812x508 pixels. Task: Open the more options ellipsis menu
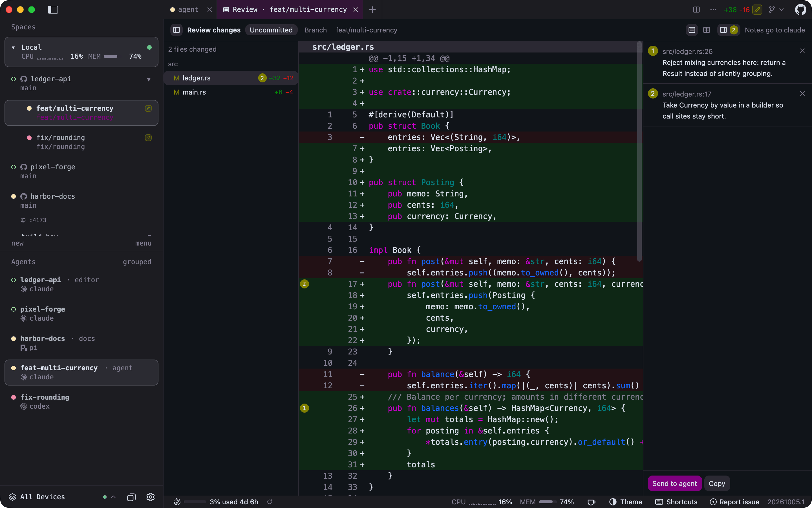[x=713, y=10]
